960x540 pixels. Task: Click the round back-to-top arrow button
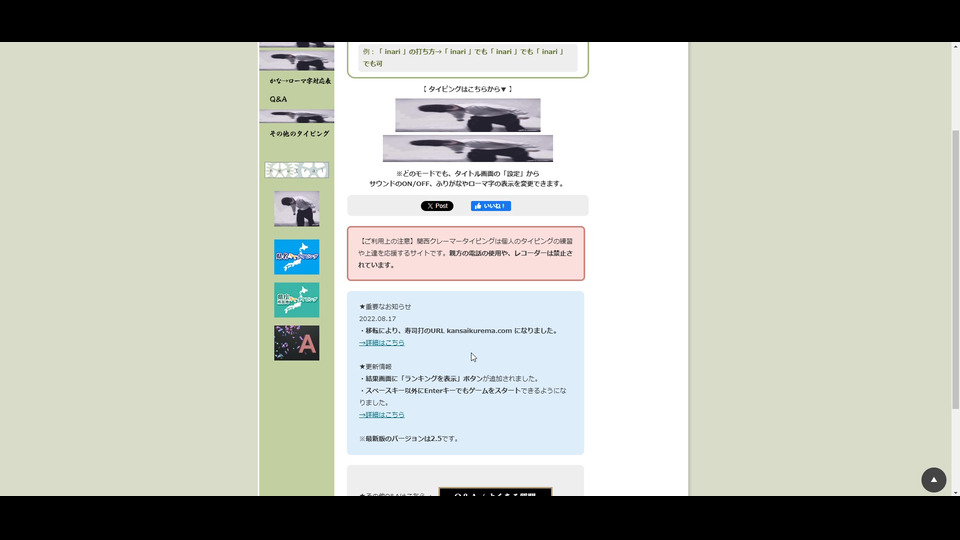click(x=934, y=480)
